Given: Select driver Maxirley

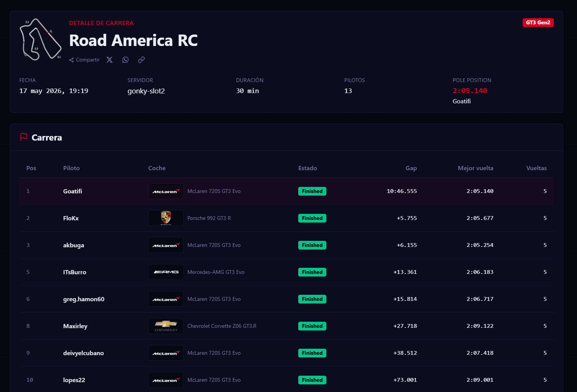Looking at the screenshot, I should [x=75, y=326].
